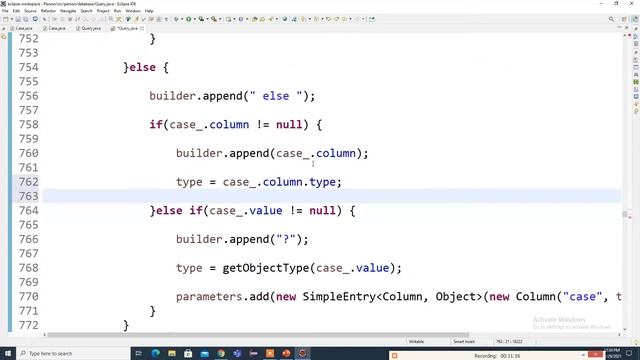This screenshot has width=640, height=360.
Task: Click 'getObjectType' on line 768
Action: point(266,268)
